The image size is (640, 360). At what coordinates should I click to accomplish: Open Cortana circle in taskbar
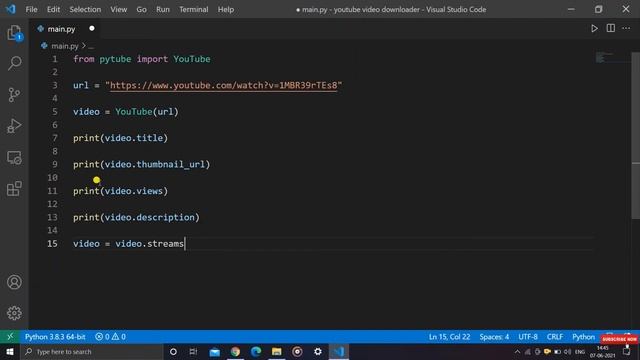173,351
